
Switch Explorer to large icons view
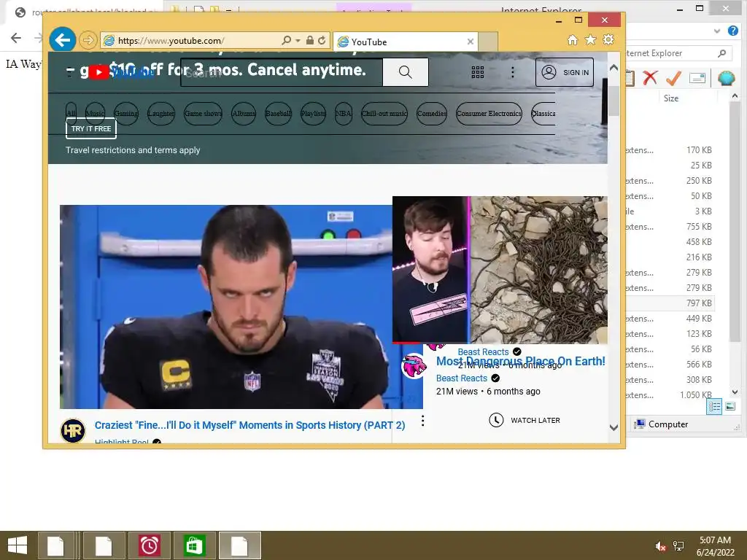pos(729,407)
